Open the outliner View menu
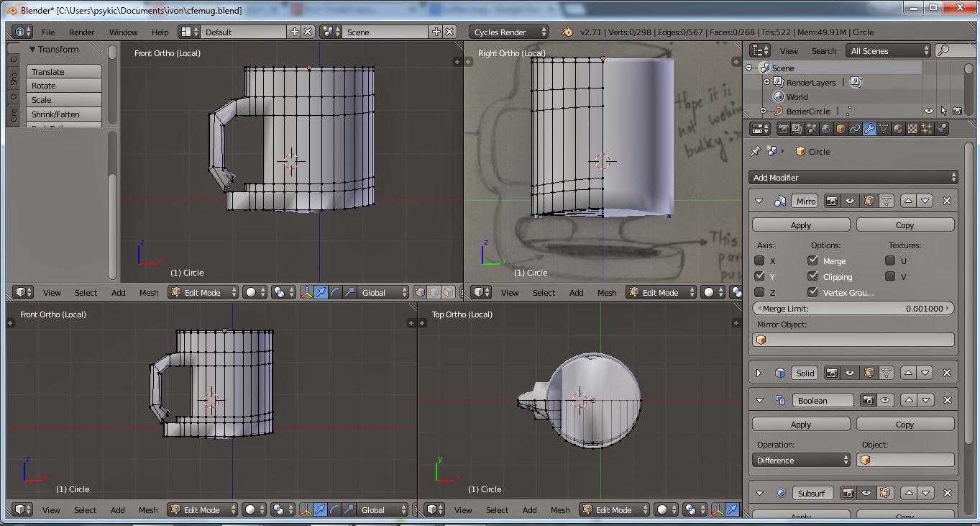The width and height of the screenshot is (980, 526). (x=789, y=50)
